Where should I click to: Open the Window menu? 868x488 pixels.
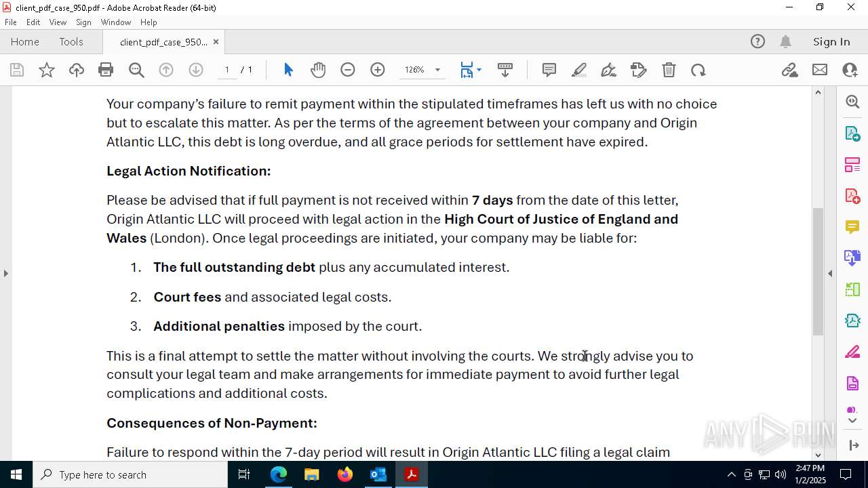point(116,22)
